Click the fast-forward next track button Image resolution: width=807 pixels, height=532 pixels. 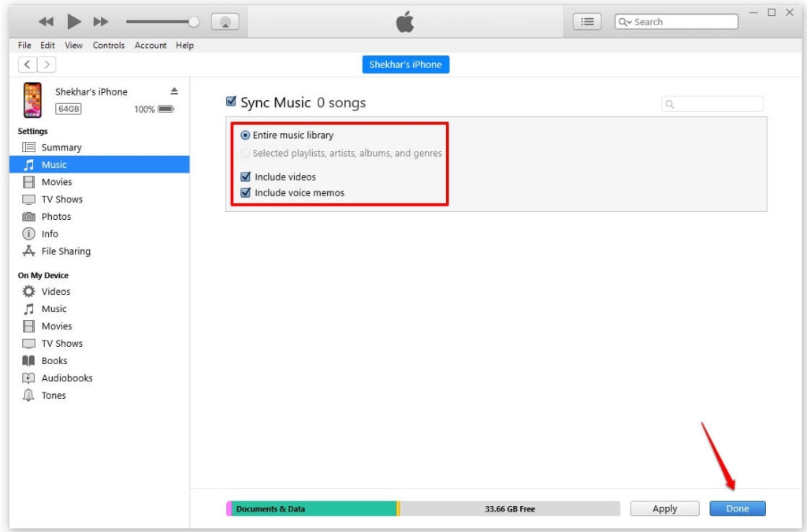pos(101,21)
